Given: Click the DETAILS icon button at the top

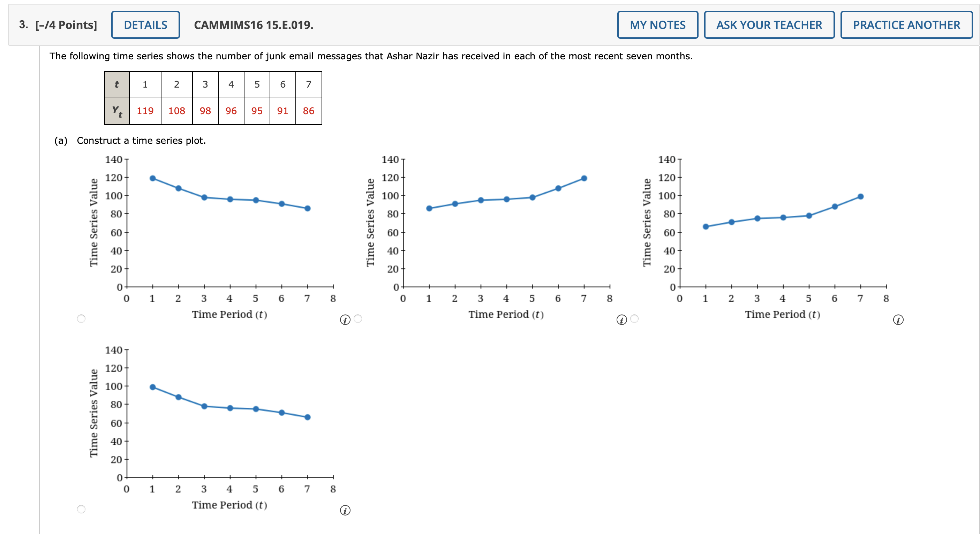Looking at the screenshot, I should [145, 25].
